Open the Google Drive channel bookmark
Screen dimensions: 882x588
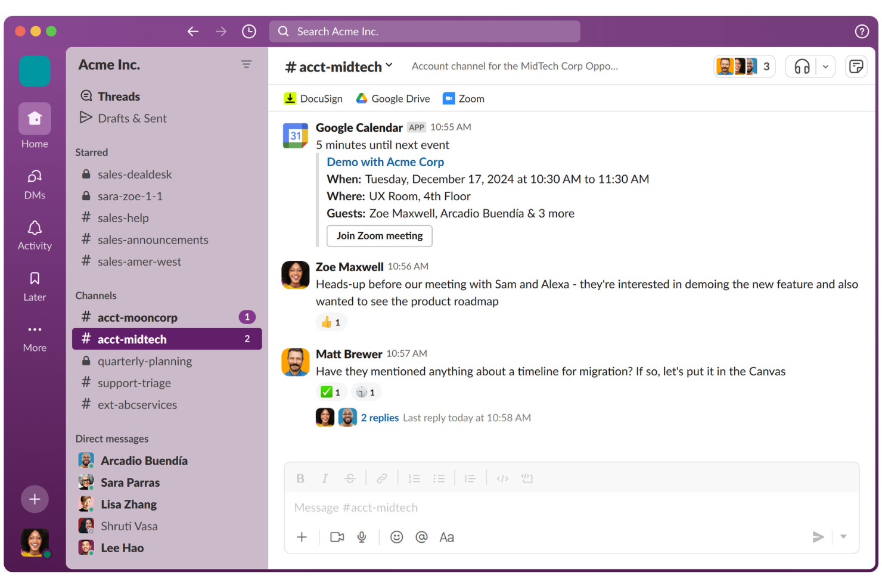[393, 98]
